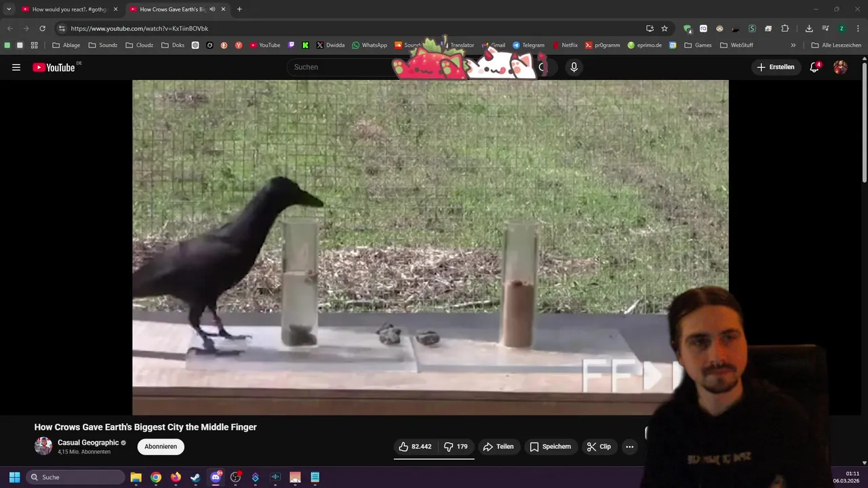868x488 pixels.
Task: Open Chrome extensions puzzle icon
Action: pyautogui.click(x=785, y=28)
